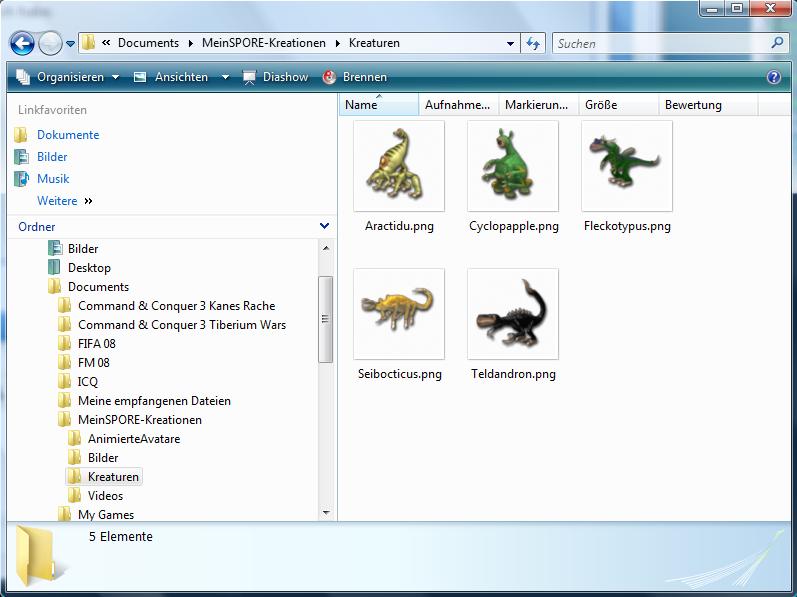The width and height of the screenshot is (797, 597).
Task: Sort by Bewertung column header
Action: (x=708, y=105)
